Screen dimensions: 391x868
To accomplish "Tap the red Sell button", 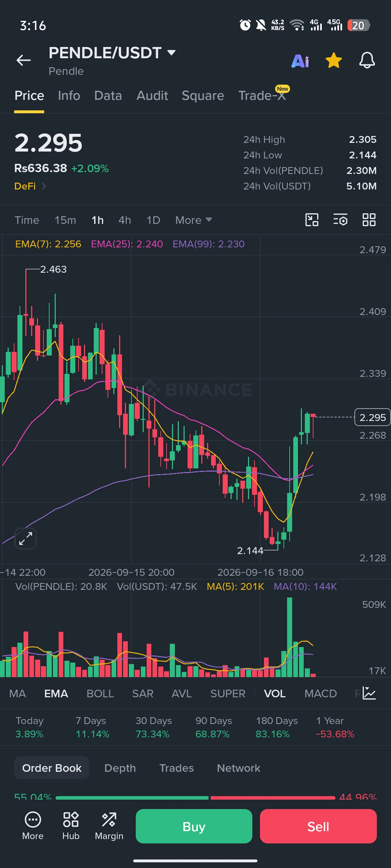I will 318,826.
